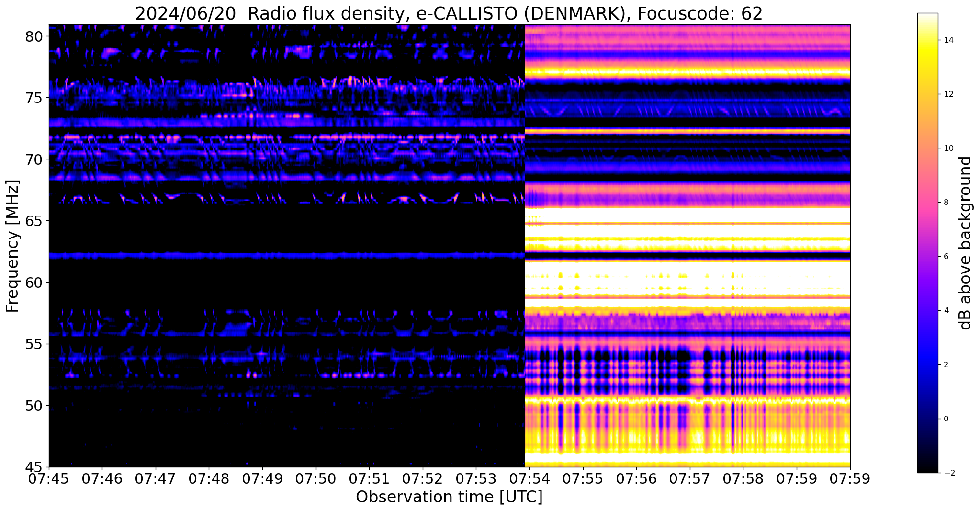Click the 07:53 time tick label
Image resolution: width=980 pixels, height=511 pixels.
click(x=476, y=480)
